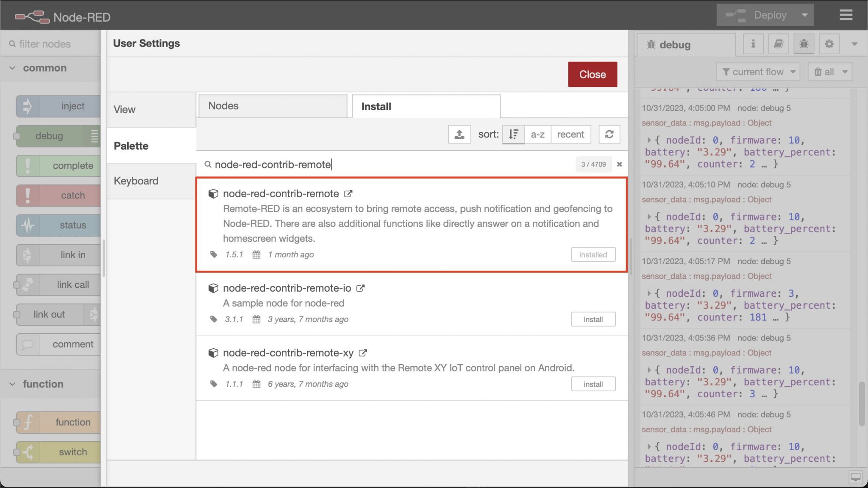The height and width of the screenshot is (488, 868).
Task: Select the comment node in palette
Action: tap(58, 344)
